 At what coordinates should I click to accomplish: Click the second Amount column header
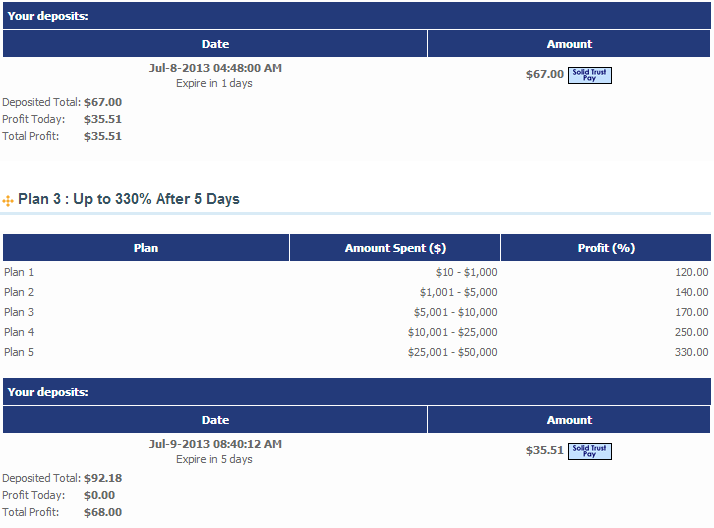coord(569,420)
